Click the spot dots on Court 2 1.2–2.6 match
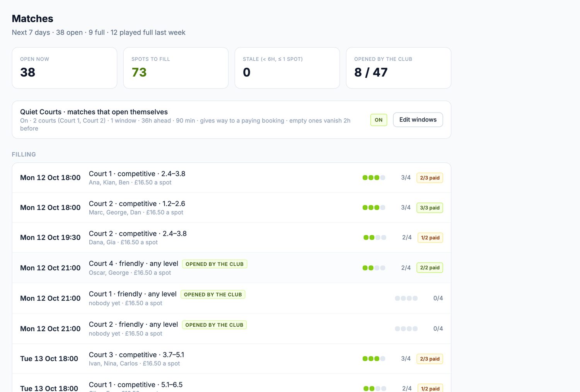Viewport: 580px width, 392px height. pyautogui.click(x=374, y=208)
